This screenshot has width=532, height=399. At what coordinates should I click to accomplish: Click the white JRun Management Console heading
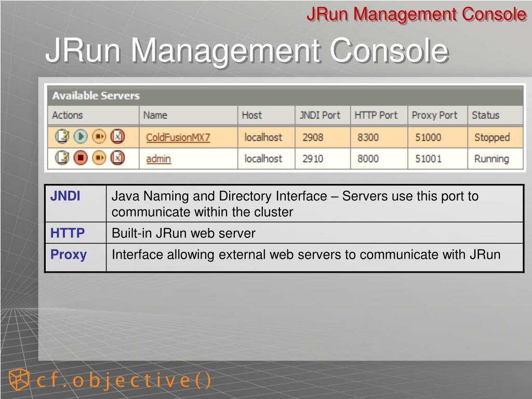click(248, 51)
